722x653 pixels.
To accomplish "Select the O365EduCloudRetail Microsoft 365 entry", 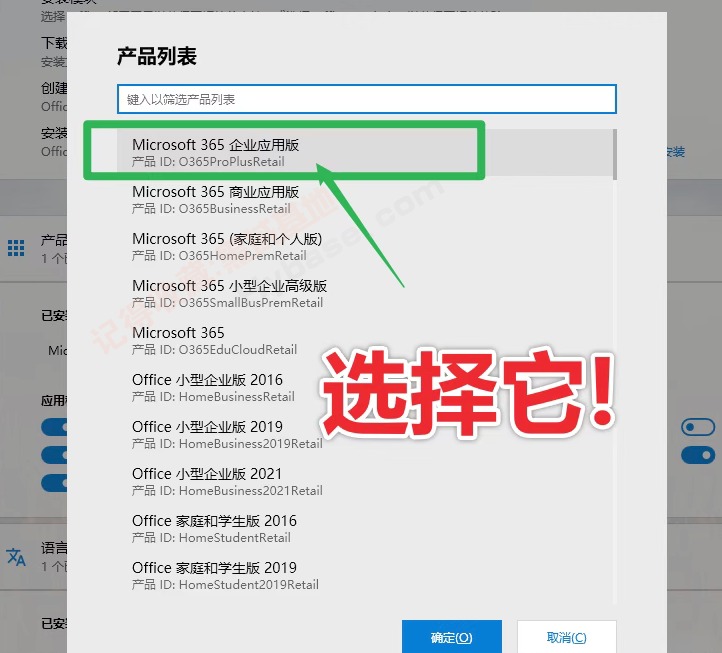I will coord(365,340).
